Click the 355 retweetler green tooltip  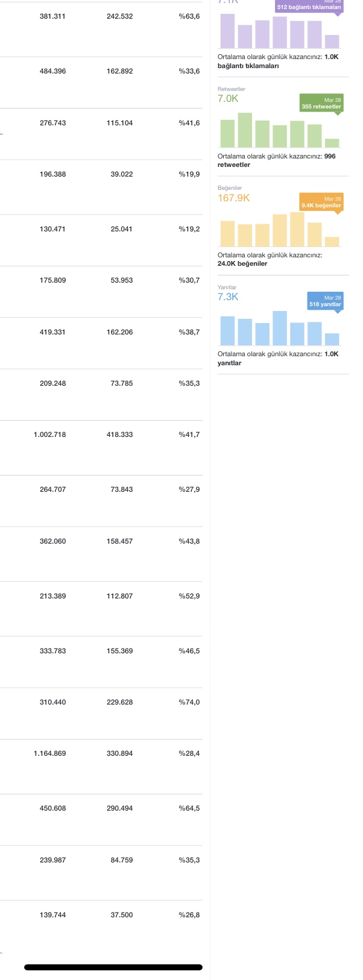321,103
